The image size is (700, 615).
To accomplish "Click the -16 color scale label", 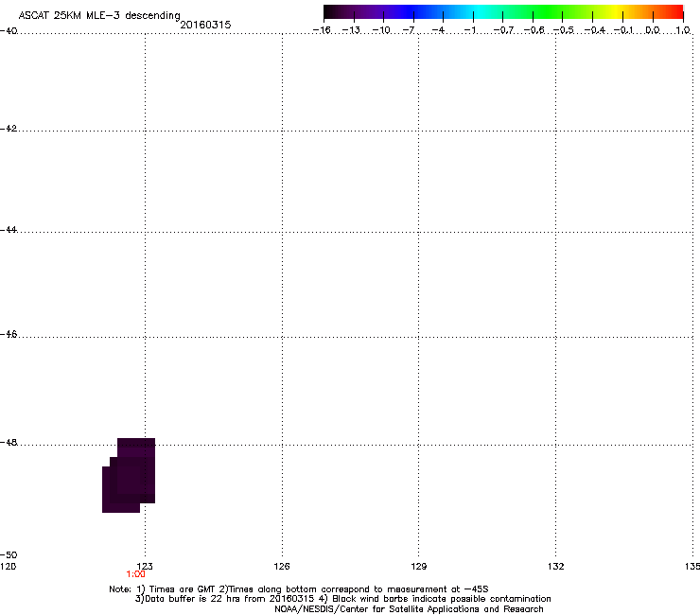I will point(322,30).
